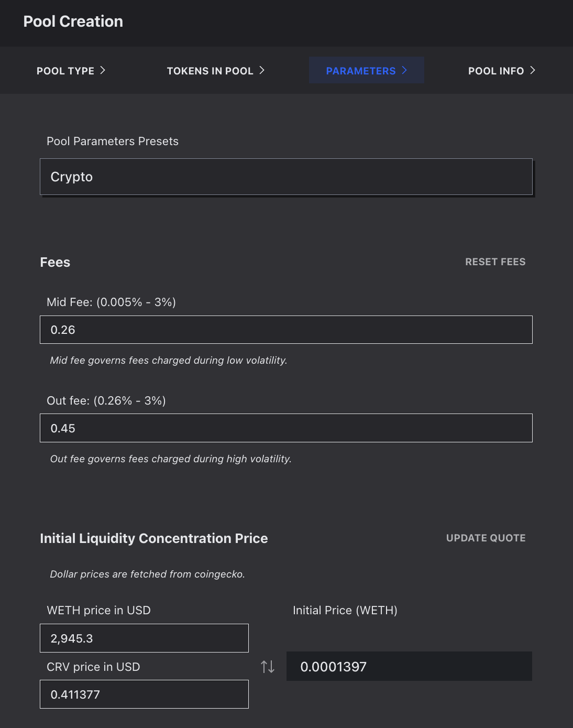573x728 pixels.
Task: Click the chevron next to POOL INFO
Action: (533, 70)
